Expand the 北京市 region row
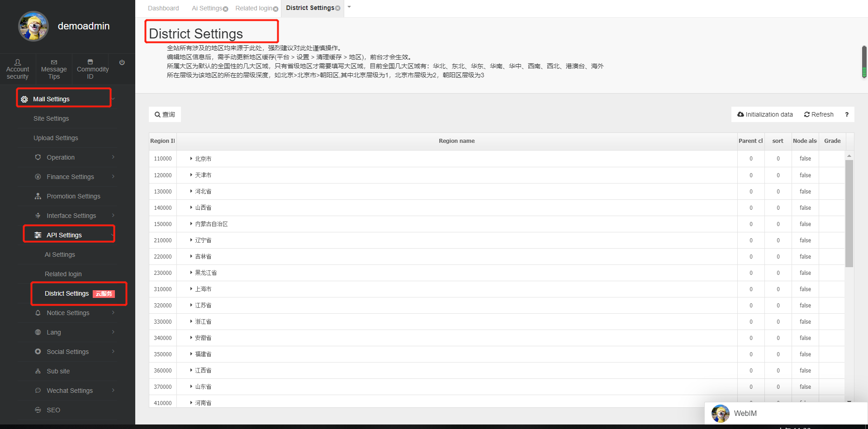868x429 pixels. coord(191,159)
